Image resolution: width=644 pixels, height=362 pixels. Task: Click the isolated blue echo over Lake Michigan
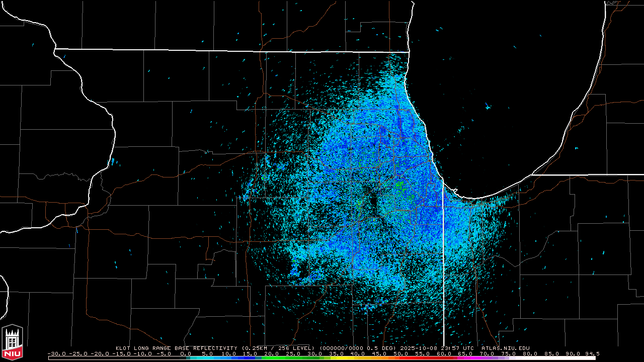pos(487,106)
